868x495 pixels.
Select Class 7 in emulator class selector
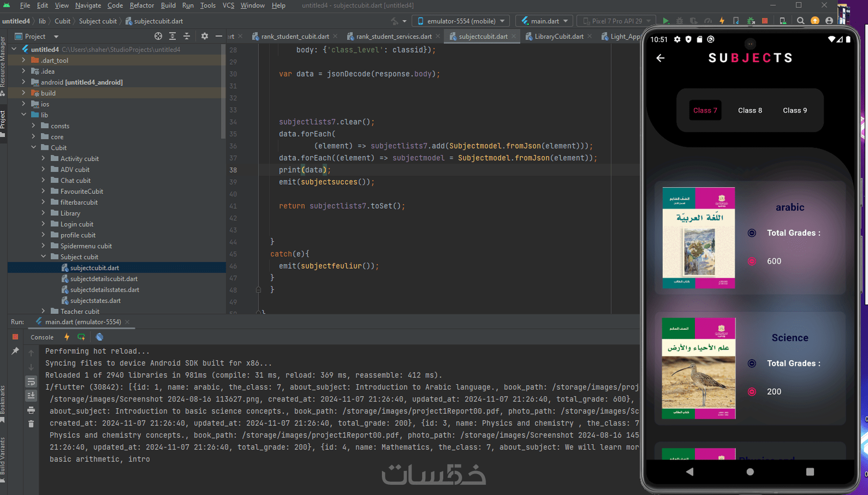(705, 110)
